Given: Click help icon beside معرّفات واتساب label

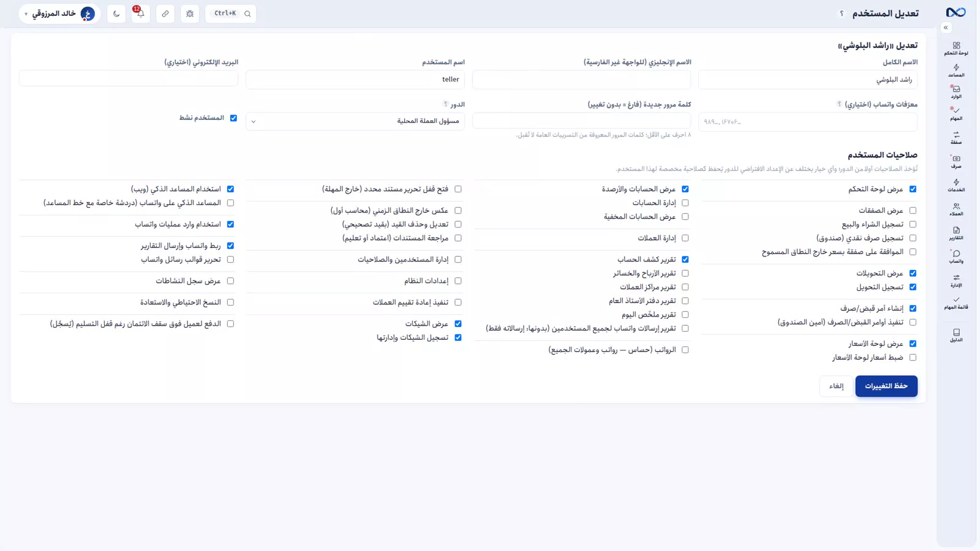Looking at the screenshot, I should coord(839,104).
